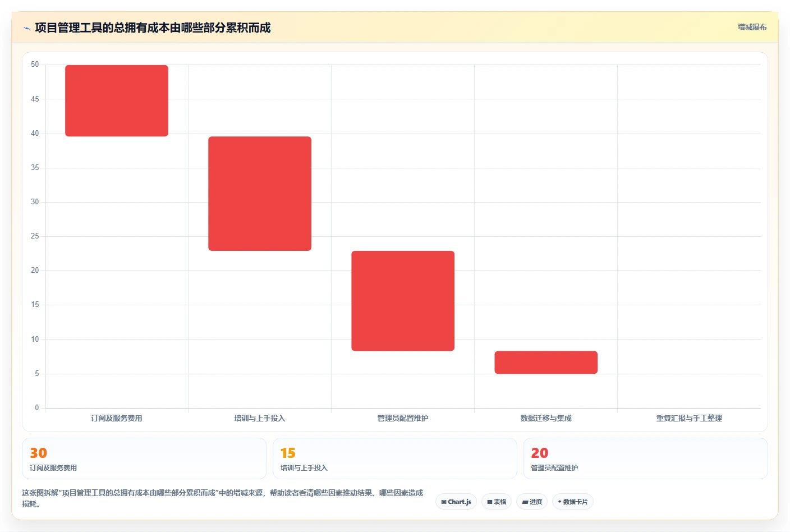Click the y-axis value 50
This screenshot has width=790, height=532.
pyautogui.click(x=35, y=65)
